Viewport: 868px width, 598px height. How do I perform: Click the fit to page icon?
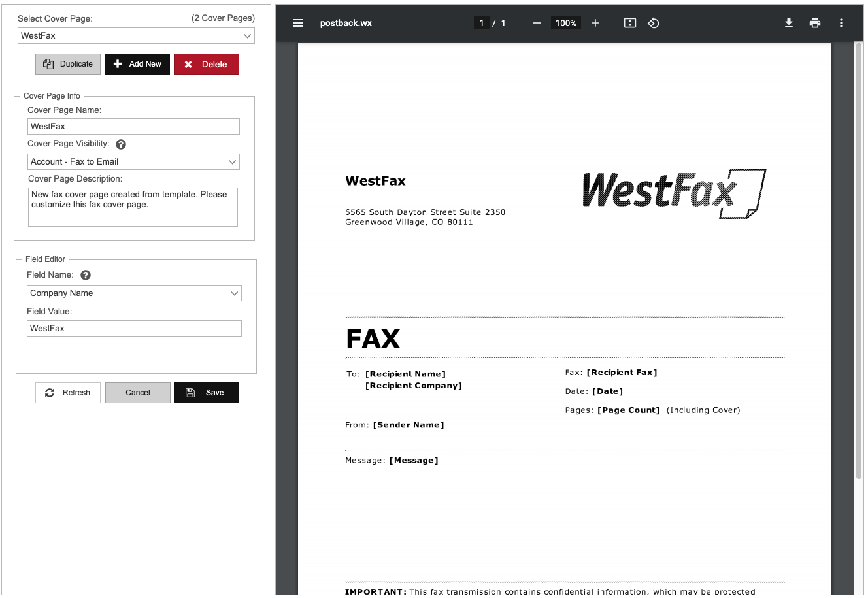[x=630, y=23]
